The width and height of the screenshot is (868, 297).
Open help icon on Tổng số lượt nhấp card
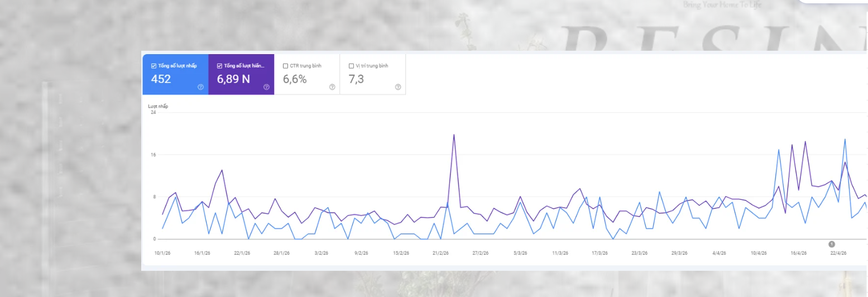pyautogui.click(x=200, y=87)
